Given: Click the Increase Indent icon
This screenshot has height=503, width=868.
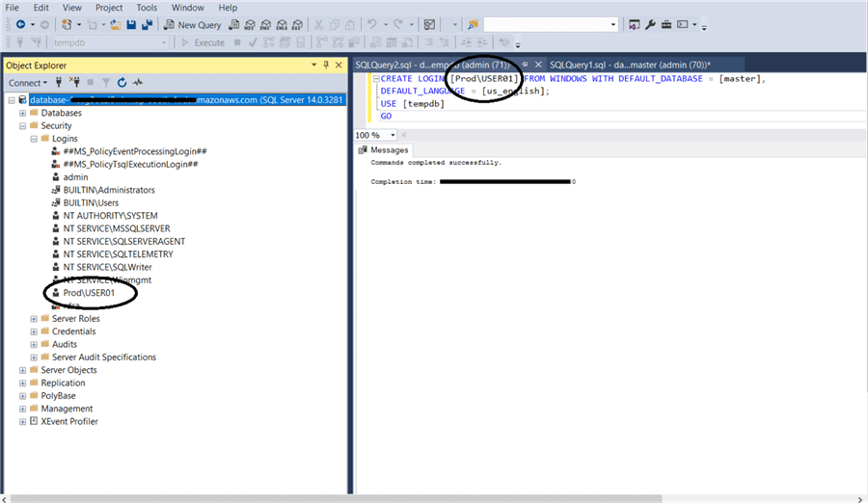Looking at the screenshot, I should pyautogui.click(x=482, y=42).
